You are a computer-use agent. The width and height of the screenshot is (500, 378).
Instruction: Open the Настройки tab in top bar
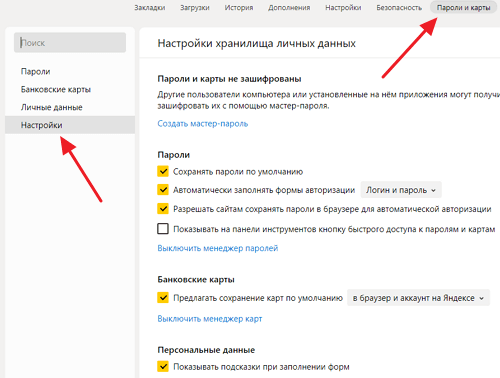click(x=343, y=7)
